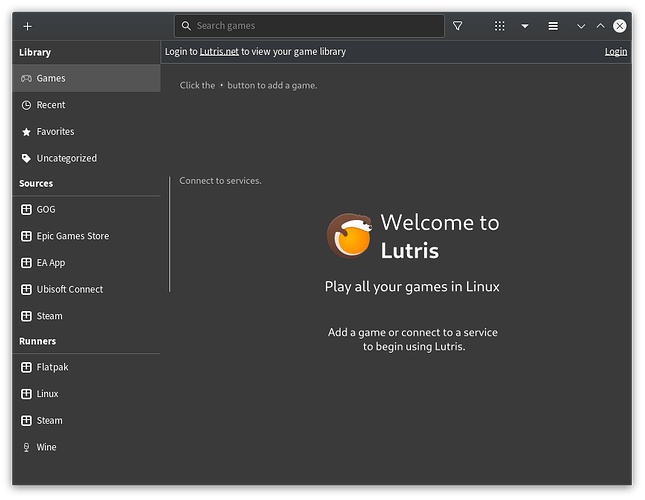Click the icon beside Ubisoft Connect
Viewport: 645px width, 500px height.
pyautogui.click(x=26, y=289)
